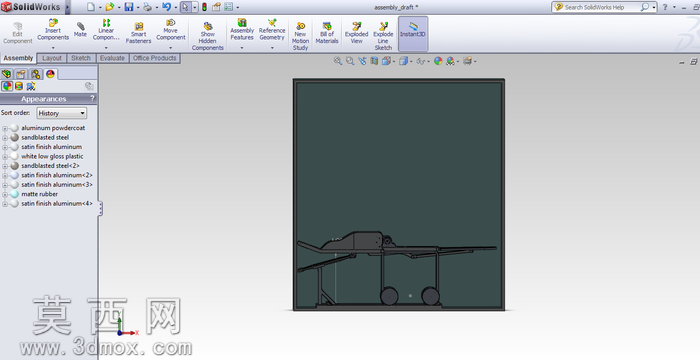Viewport: 700px width, 360px height.
Task: Click Explode Line Sketch tool
Action: click(x=383, y=37)
